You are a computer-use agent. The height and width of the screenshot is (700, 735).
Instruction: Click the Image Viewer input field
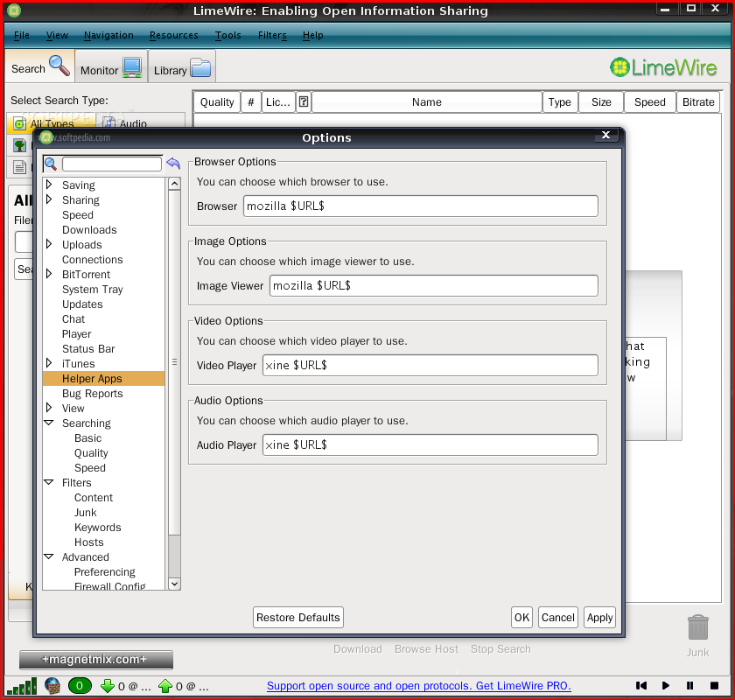tap(434, 286)
